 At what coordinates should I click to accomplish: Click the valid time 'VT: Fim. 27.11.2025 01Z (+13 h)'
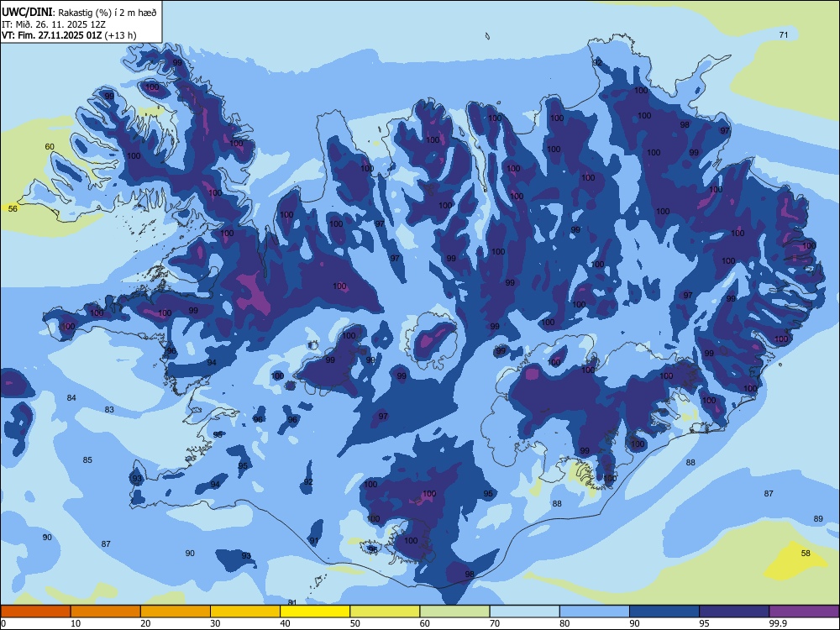pos(69,35)
